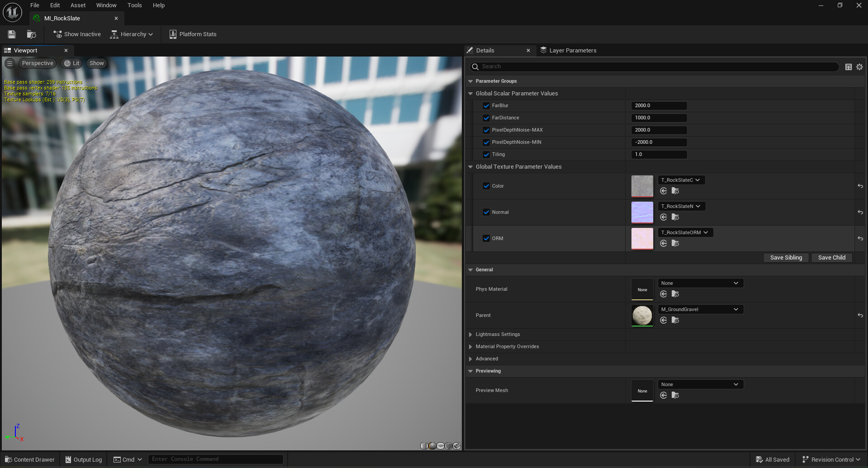
Task: Disable the Tiling parameter checkbox
Action: click(486, 154)
